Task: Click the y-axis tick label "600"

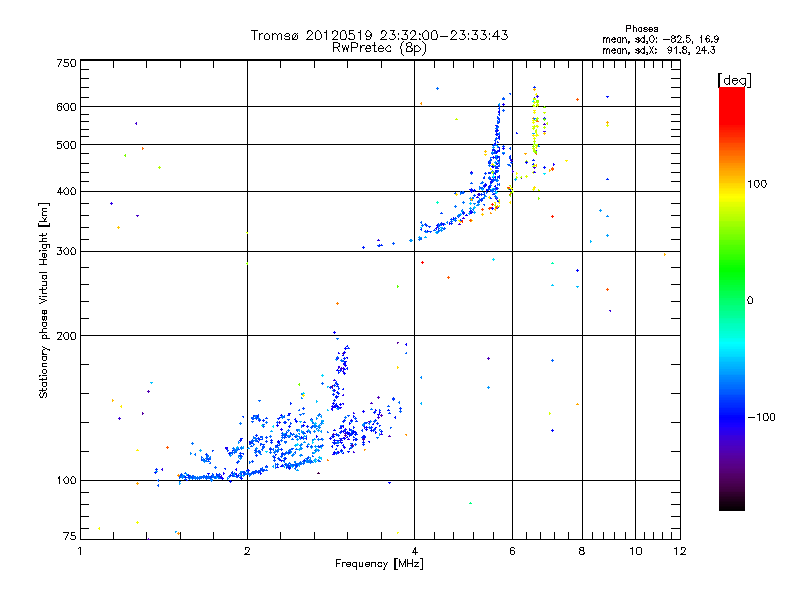Action: coord(66,107)
